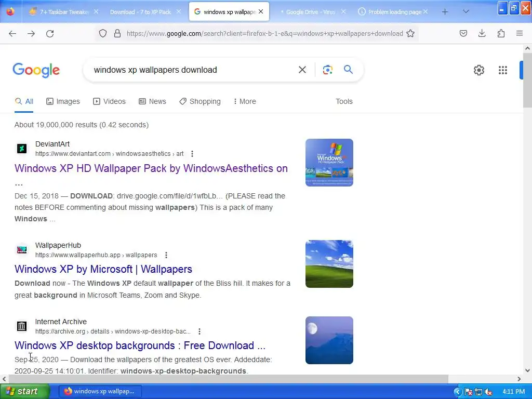This screenshot has width=532, height=399.
Task: Open the Bliss hill thumbnail
Action: click(329, 264)
